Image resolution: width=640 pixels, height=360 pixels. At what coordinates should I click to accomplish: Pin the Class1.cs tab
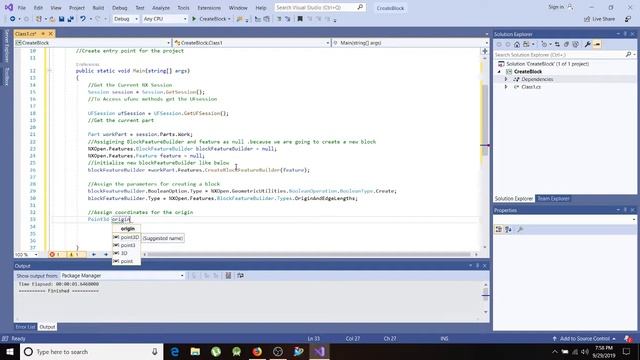pyautogui.click(x=43, y=33)
